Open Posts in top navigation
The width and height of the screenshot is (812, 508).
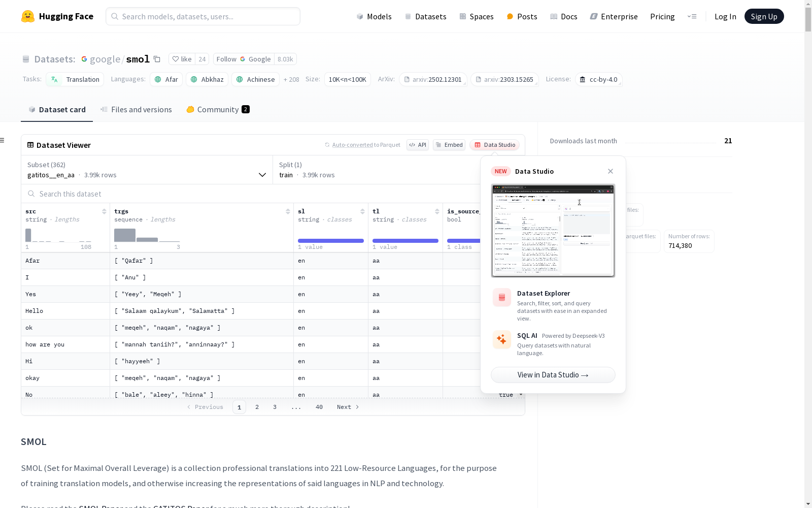522,16
